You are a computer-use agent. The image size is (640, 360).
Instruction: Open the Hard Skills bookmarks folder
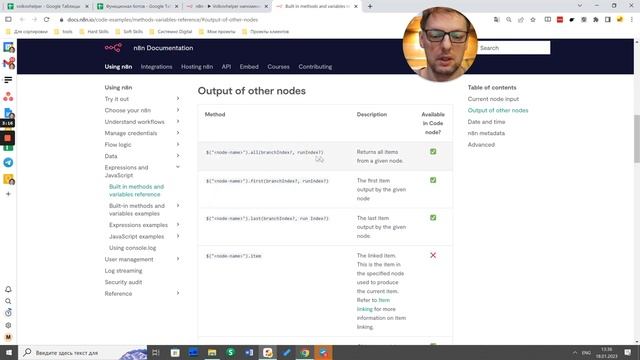point(95,31)
